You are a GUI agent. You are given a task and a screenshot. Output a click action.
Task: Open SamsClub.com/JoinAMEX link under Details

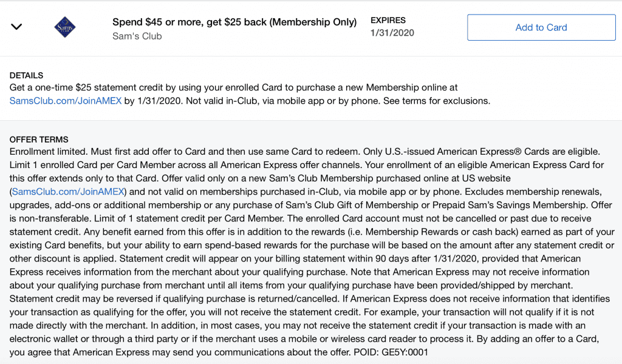(x=66, y=101)
